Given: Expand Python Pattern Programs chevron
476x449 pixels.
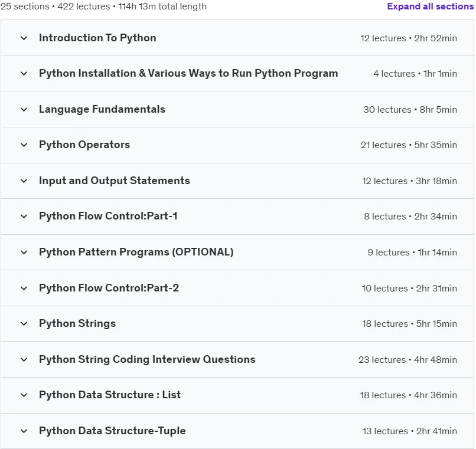Looking at the screenshot, I should (x=24, y=253).
